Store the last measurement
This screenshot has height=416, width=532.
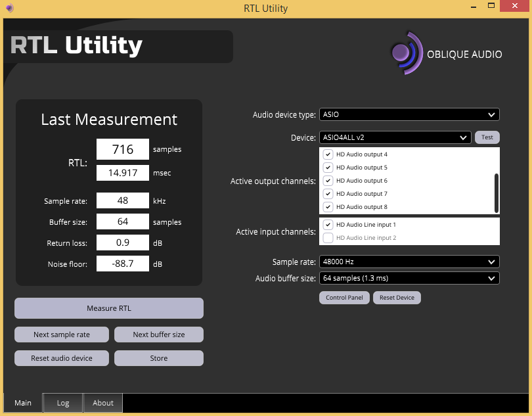159,358
